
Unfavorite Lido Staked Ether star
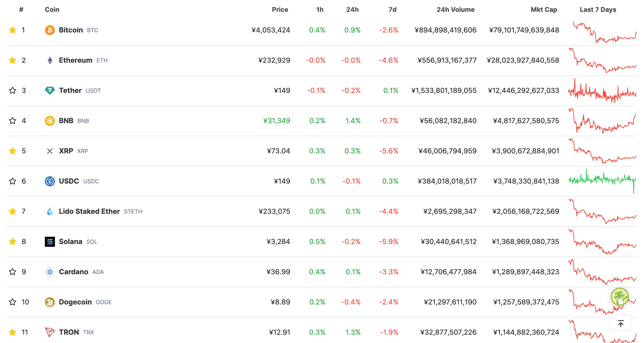pyautogui.click(x=12, y=212)
